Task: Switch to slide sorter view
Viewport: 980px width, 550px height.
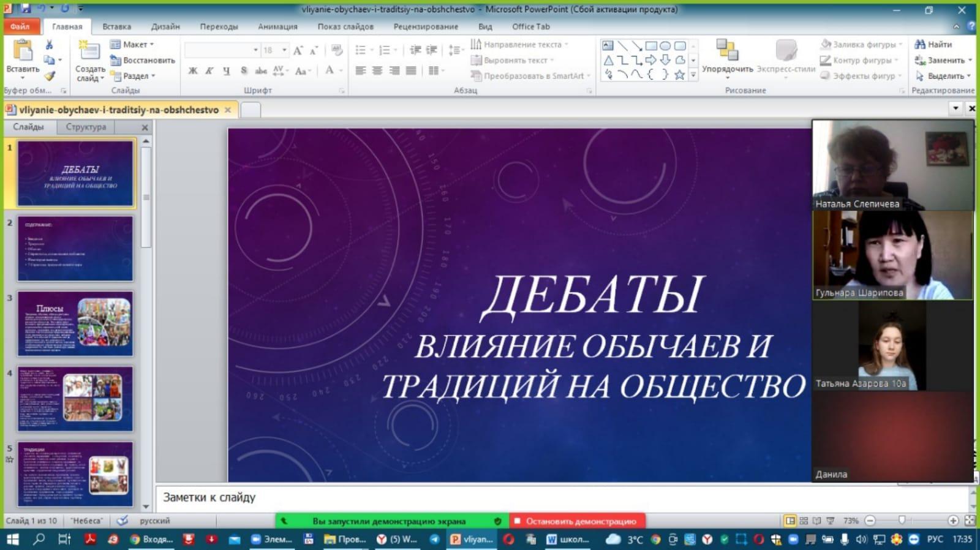Action: click(804, 521)
